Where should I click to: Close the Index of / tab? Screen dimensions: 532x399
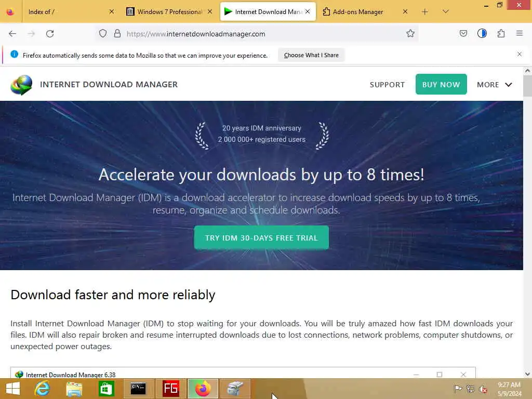click(112, 11)
